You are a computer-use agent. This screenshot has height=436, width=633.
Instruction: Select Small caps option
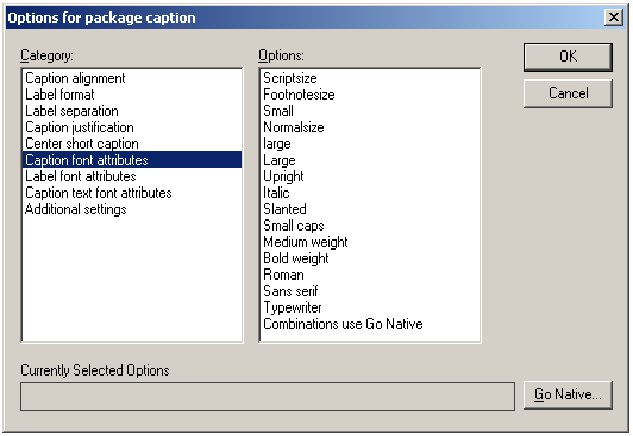pos(293,226)
